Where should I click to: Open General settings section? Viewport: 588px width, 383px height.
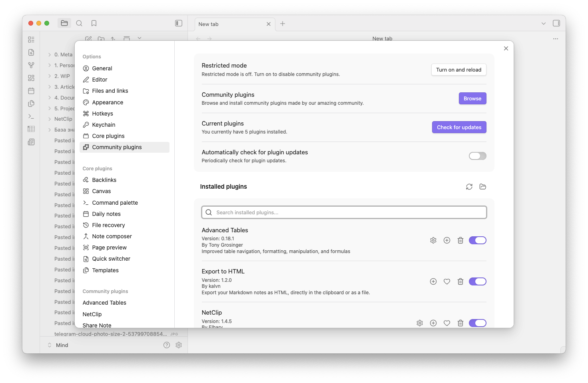pos(124,68)
